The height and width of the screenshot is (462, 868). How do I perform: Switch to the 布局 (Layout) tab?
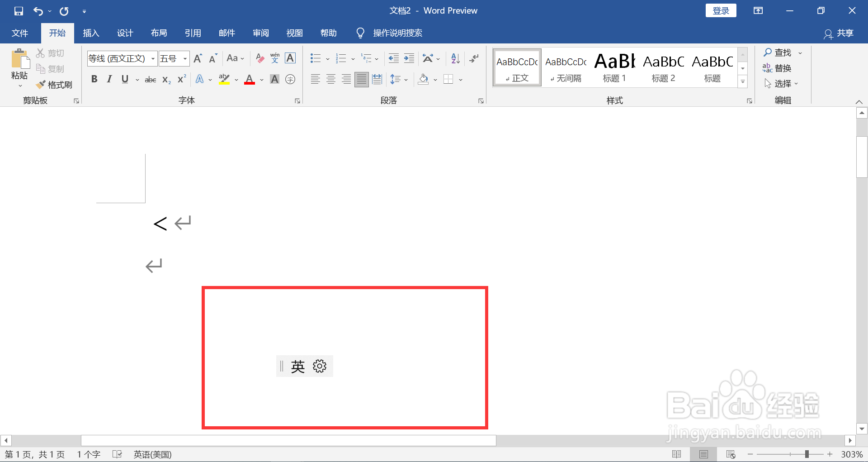(x=159, y=33)
